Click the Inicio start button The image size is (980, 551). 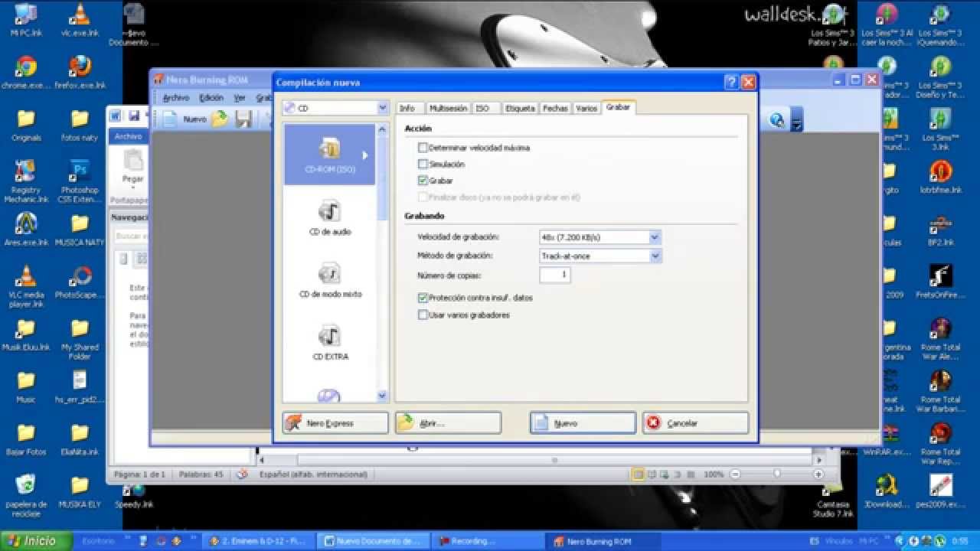(x=36, y=541)
